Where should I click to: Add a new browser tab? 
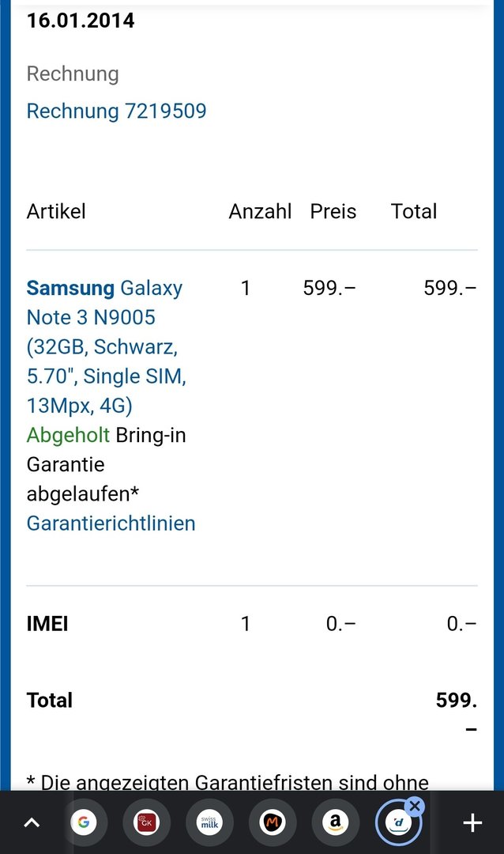coord(472,822)
